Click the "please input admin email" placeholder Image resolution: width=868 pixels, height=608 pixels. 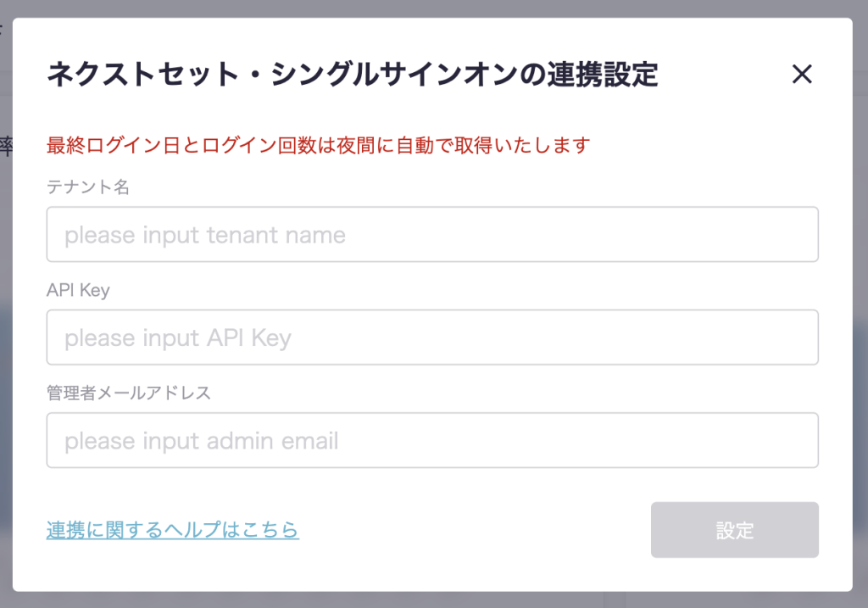coord(202,440)
